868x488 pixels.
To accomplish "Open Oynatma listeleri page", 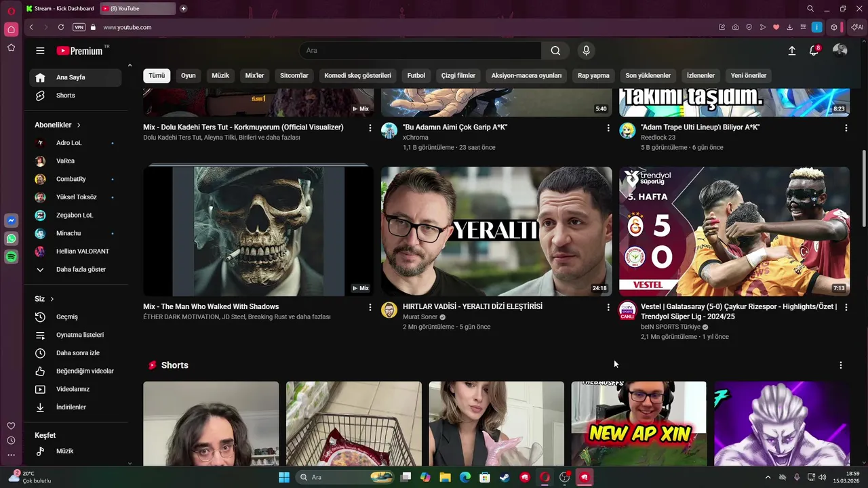I will (75, 335).
